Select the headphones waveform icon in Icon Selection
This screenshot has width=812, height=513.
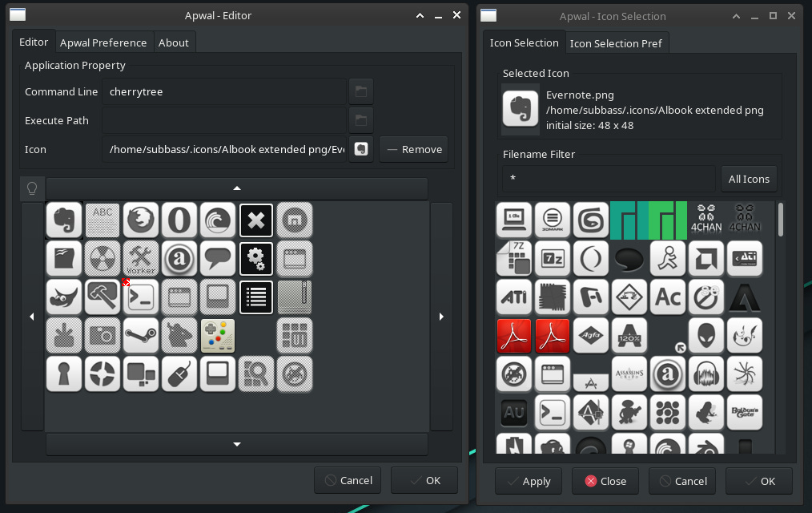705,374
